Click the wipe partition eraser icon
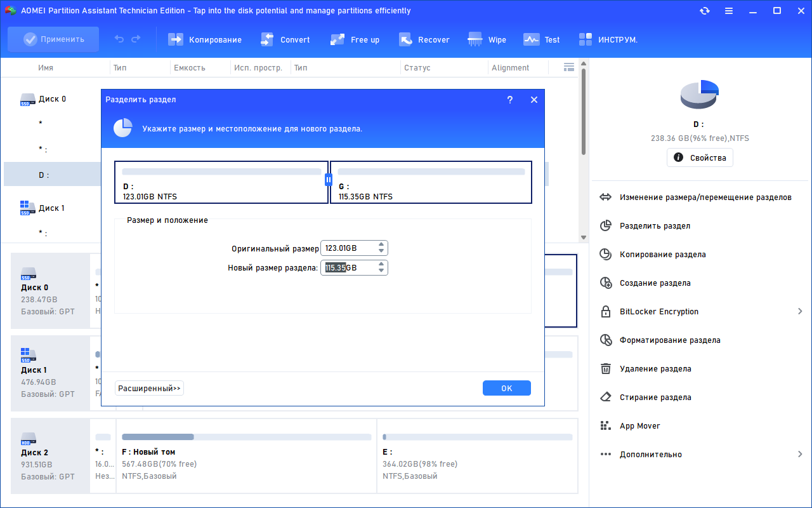 pos(606,398)
